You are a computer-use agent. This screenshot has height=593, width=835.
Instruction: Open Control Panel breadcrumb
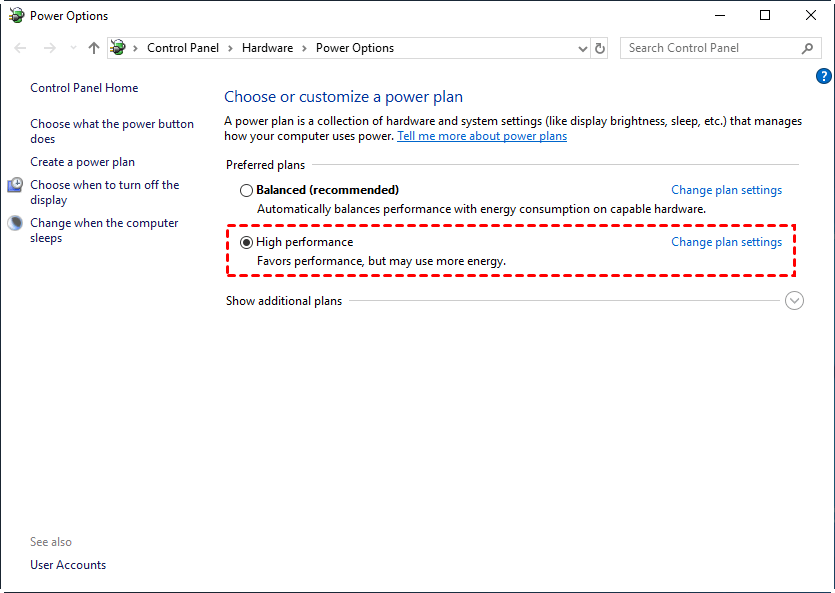[183, 48]
